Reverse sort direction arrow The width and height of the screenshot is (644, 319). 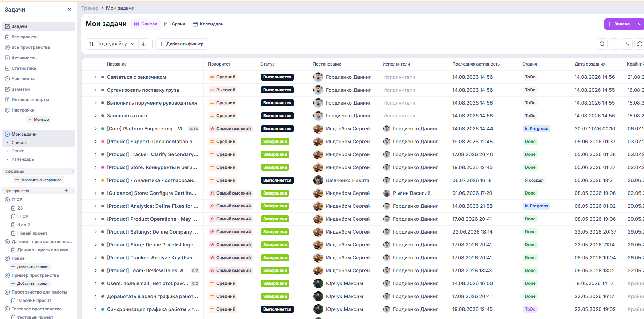(144, 44)
